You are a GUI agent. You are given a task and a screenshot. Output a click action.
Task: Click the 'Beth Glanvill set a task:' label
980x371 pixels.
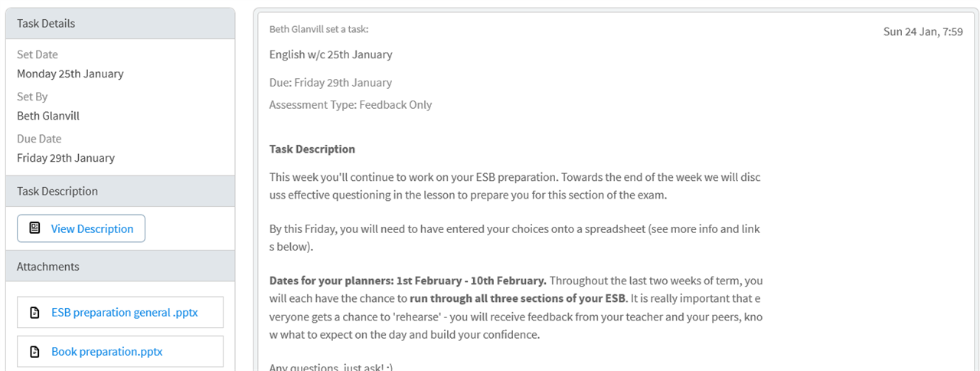point(318,29)
